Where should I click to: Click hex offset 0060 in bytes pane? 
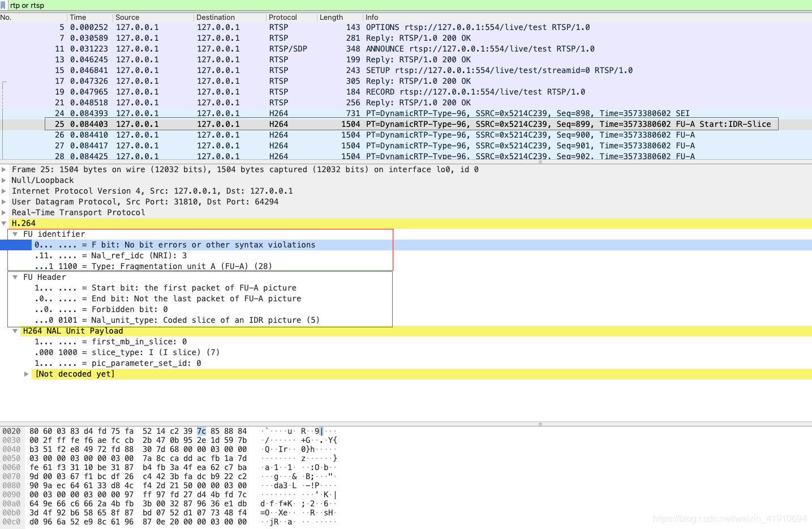click(x=11, y=467)
